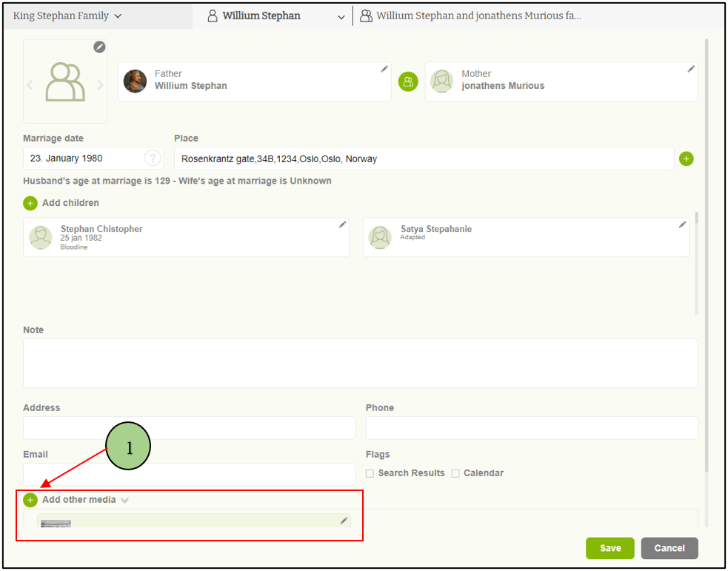Edit Stephan Chistopher child card pencil
This screenshot has width=728, height=571.
[x=342, y=224]
